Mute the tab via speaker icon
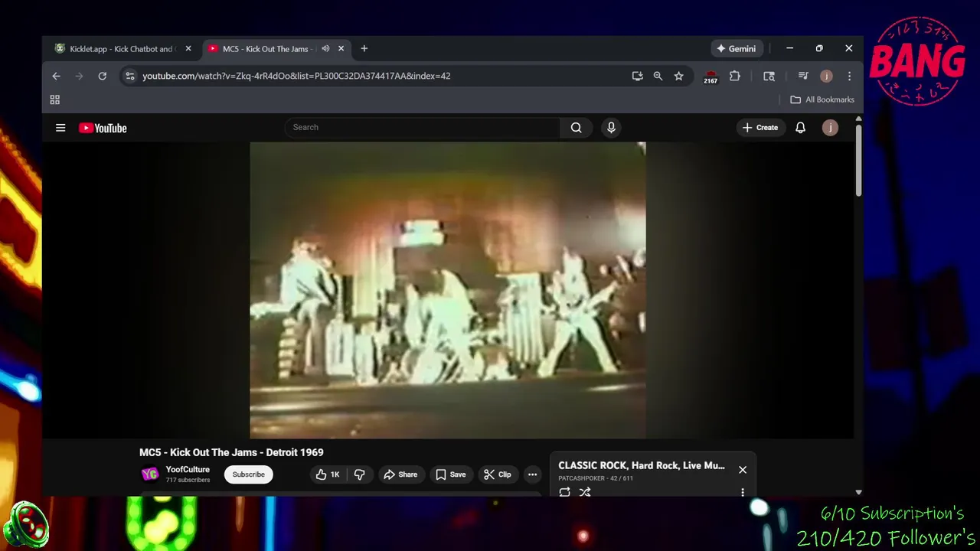Image resolution: width=980 pixels, height=551 pixels. point(325,49)
